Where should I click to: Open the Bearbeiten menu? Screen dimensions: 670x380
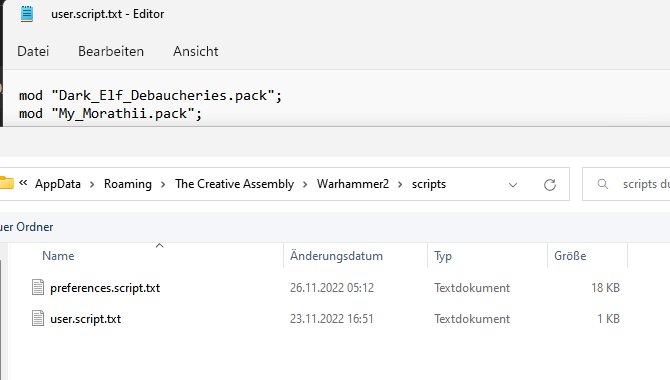[x=111, y=51]
